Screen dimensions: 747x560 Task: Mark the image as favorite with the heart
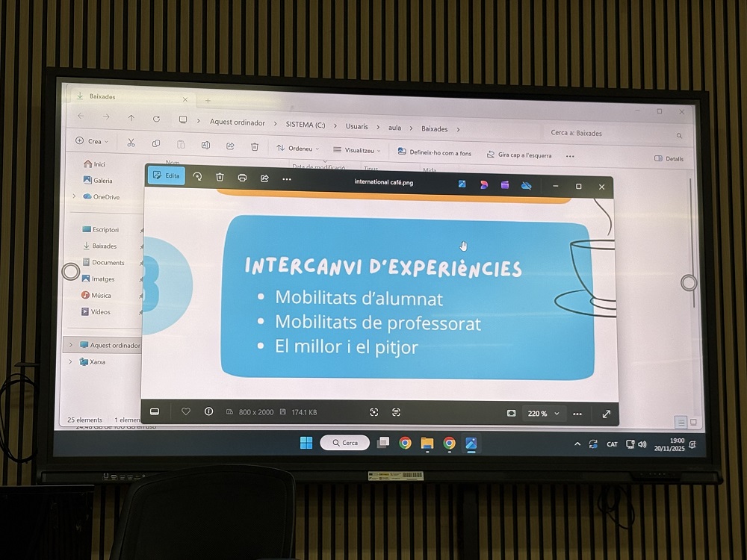pyautogui.click(x=186, y=411)
